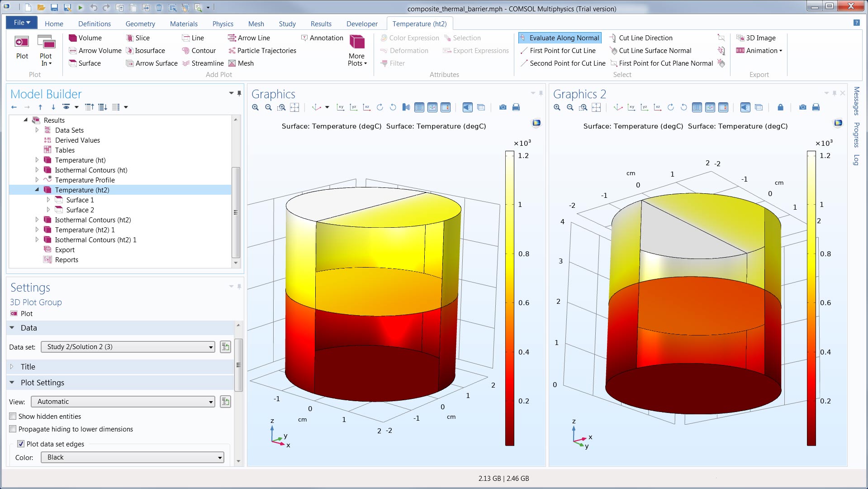Uncheck Plot data set edges
Screen dimensions: 868x489
[21, 444]
